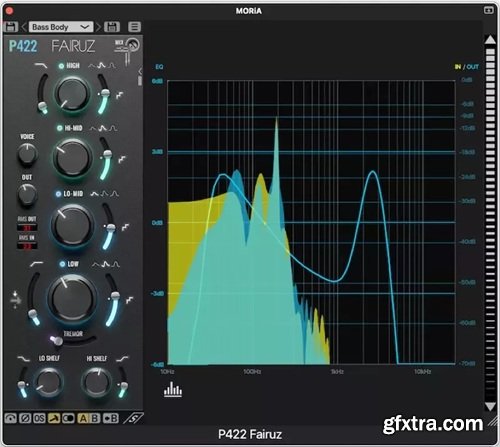Click the save-as floppy icon beside next-preset arrow
This screenshot has height=447, width=500.
(x=112, y=27)
